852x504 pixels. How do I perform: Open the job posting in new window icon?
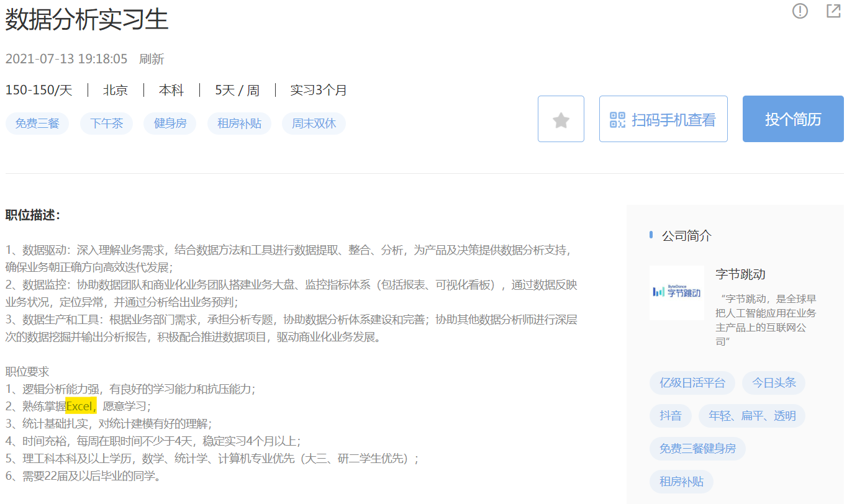point(833,11)
